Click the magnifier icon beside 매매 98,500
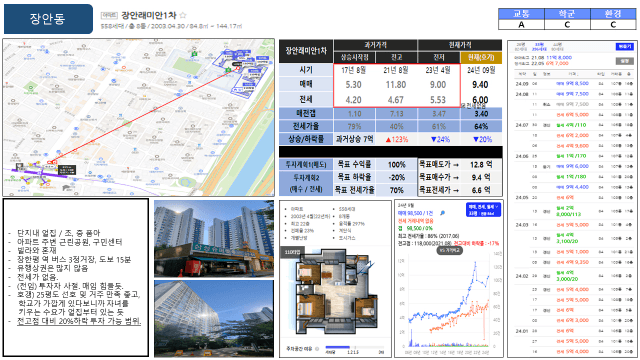The image size is (640, 360). [x=442, y=213]
